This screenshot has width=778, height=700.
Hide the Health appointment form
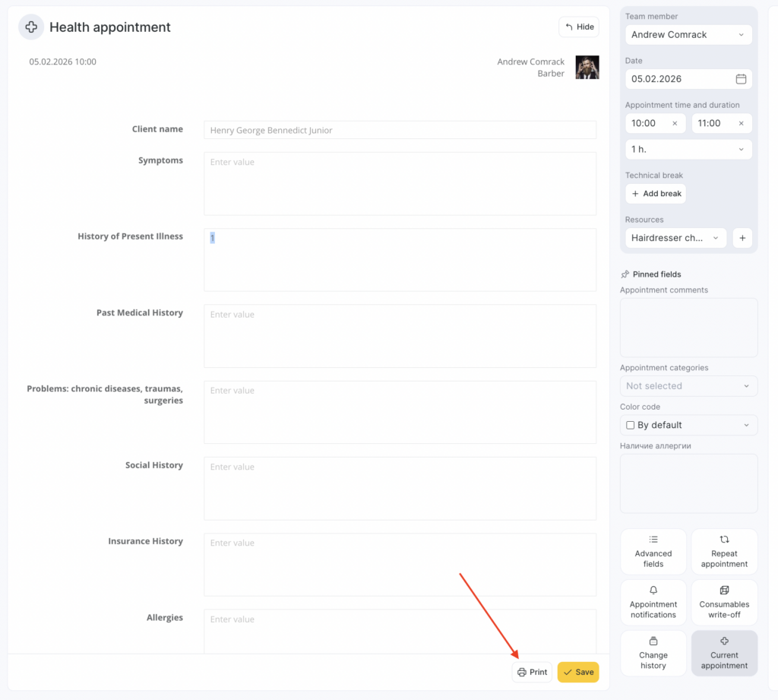tap(579, 27)
